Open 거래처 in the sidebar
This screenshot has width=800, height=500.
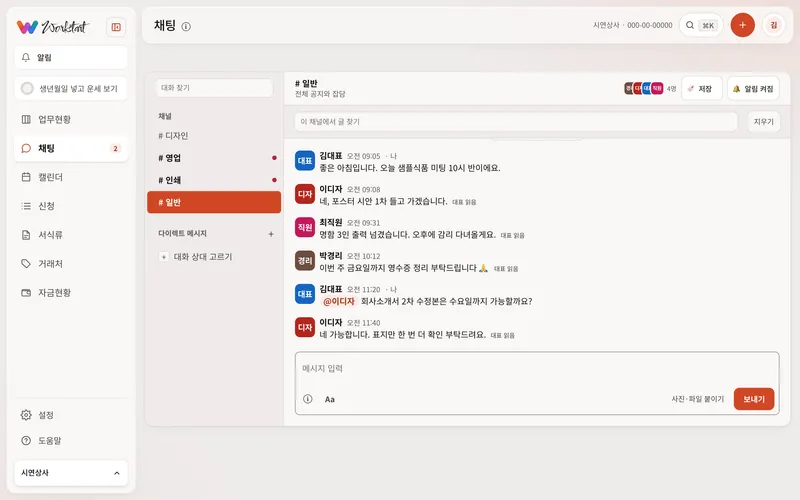(x=71, y=264)
